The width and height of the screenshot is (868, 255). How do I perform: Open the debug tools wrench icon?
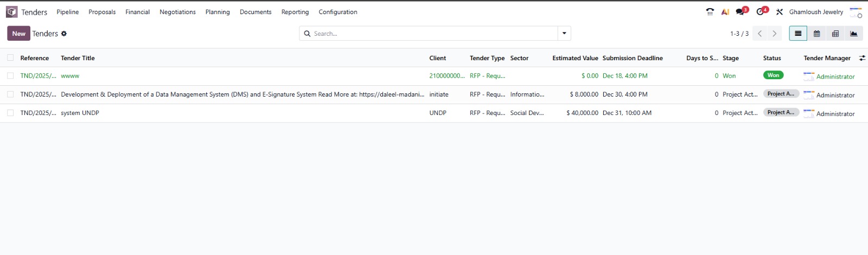(779, 12)
